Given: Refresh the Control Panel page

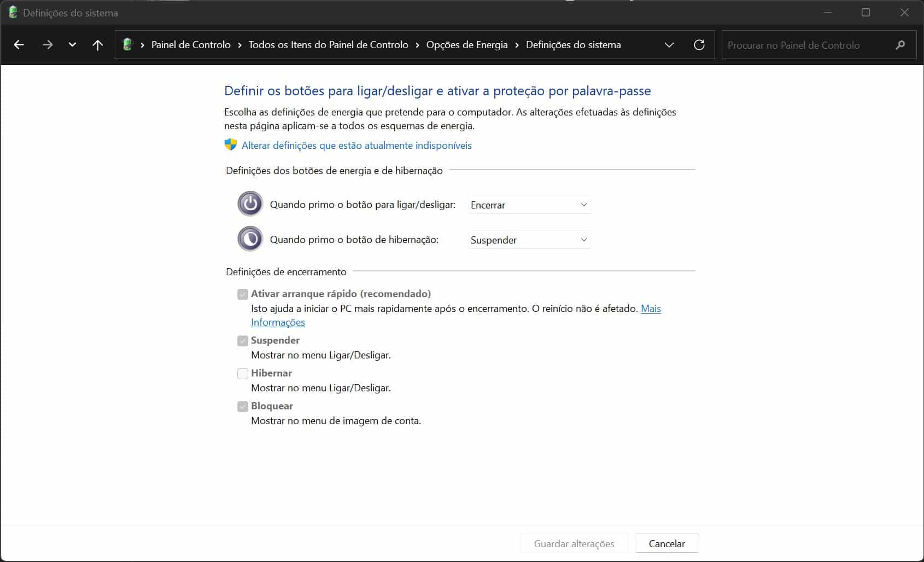Looking at the screenshot, I should [x=699, y=45].
